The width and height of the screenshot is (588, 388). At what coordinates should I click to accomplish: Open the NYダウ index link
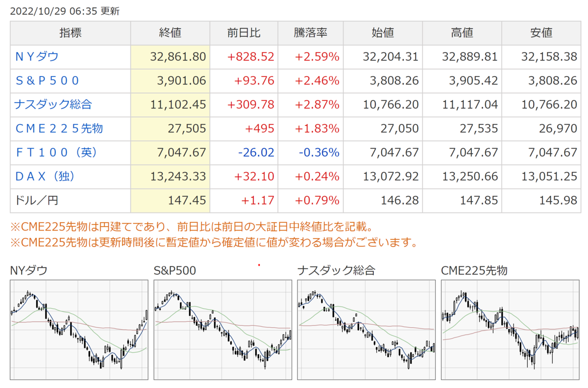point(37,56)
